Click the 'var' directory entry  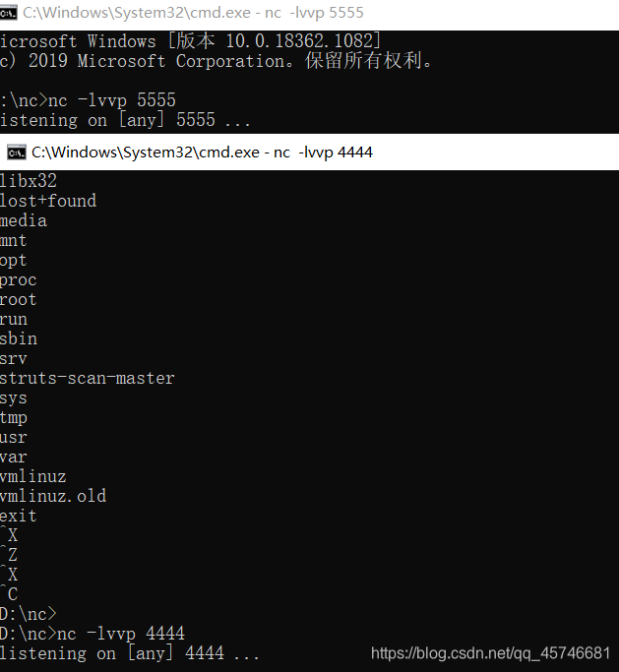14,458
